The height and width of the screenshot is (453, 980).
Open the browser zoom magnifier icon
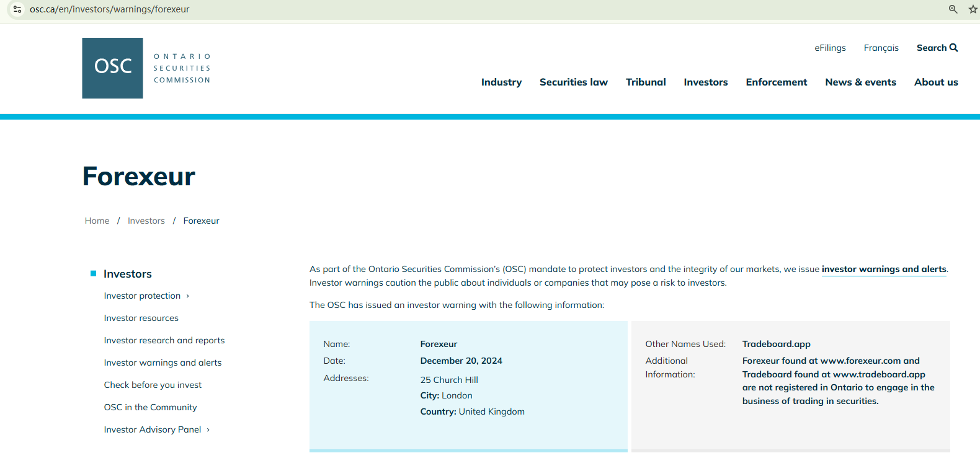point(953,9)
